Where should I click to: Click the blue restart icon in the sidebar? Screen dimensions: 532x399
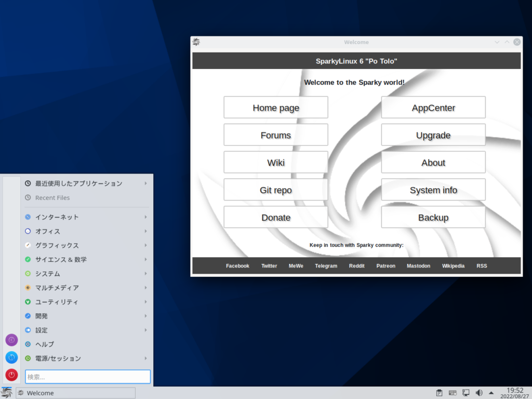(x=11, y=357)
